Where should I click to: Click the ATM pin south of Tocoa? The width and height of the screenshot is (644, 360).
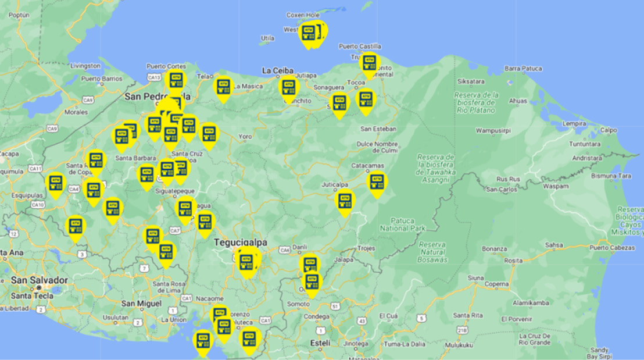point(365,99)
